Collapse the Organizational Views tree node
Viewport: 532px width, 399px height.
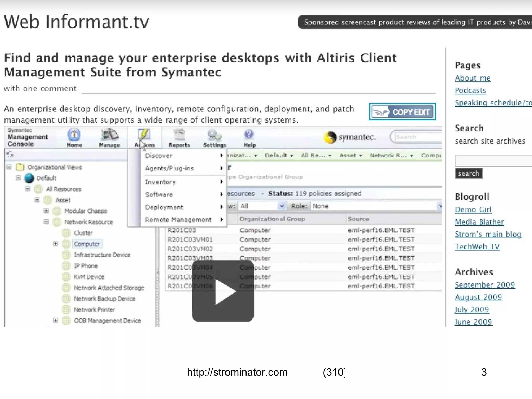click(9, 167)
